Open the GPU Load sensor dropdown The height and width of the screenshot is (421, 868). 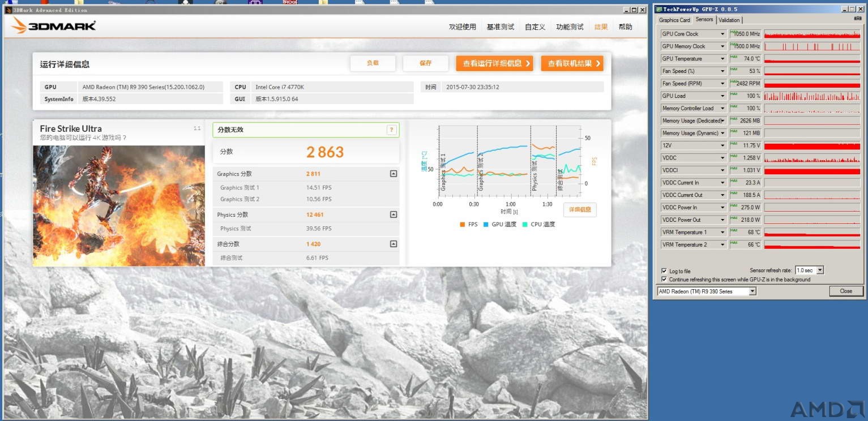722,96
